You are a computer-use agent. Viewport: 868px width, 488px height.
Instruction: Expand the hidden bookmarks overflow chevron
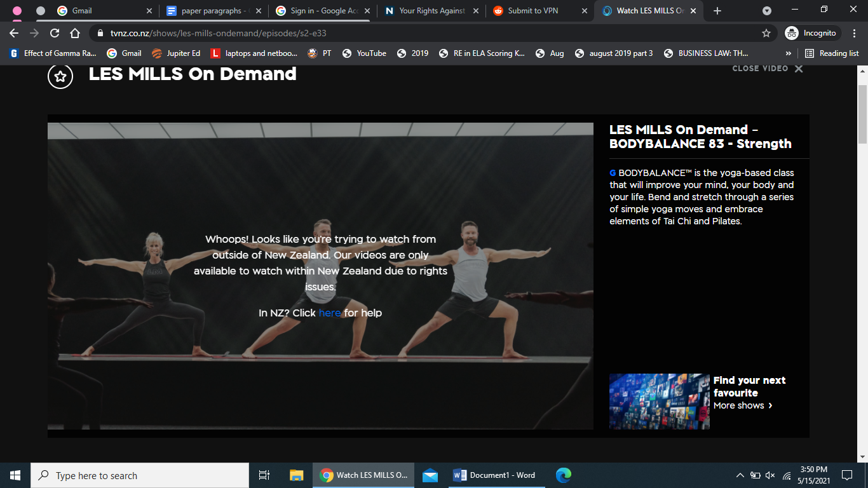[x=789, y=53]
